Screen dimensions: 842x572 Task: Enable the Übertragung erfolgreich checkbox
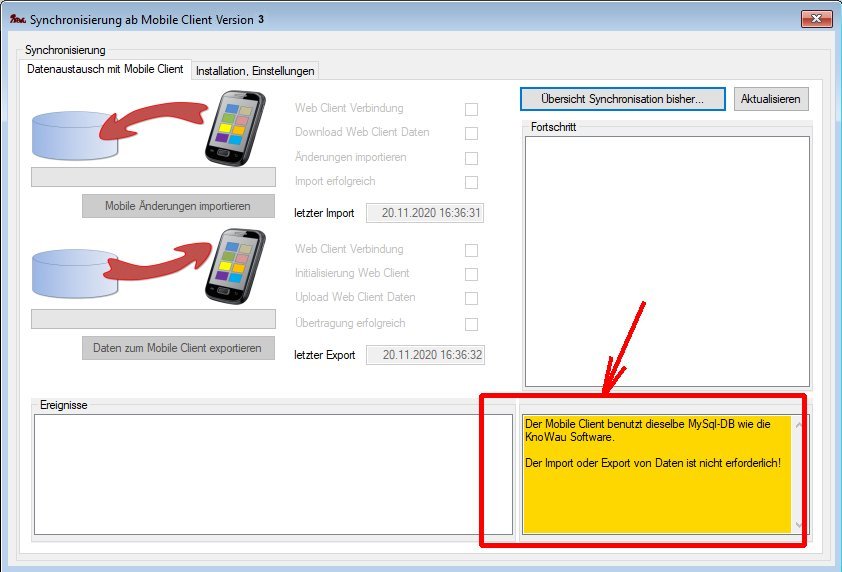(471, 324)
